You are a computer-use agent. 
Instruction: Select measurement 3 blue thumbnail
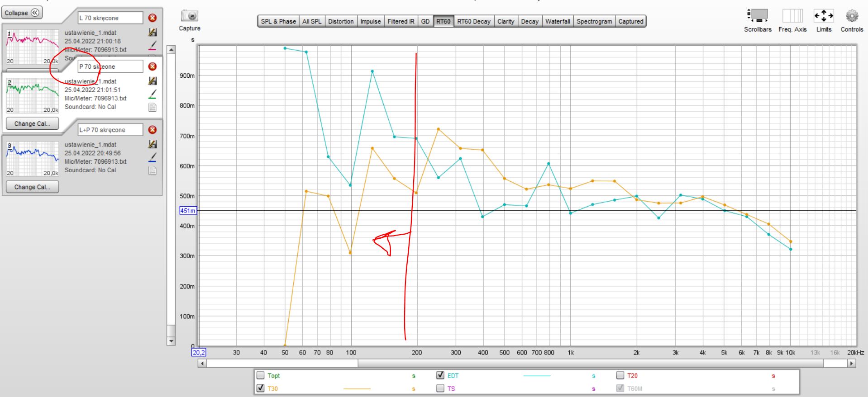coord(32,159)
